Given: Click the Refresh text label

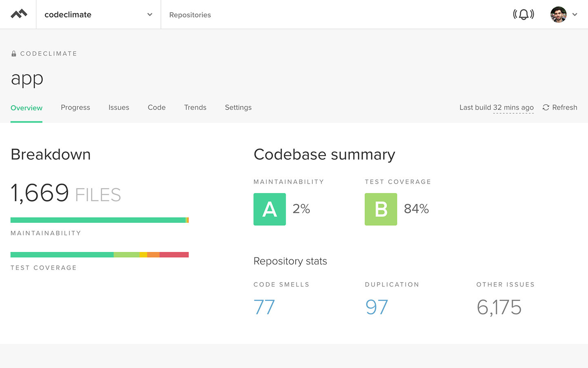Looking at the screenshot, I should 565,108.
